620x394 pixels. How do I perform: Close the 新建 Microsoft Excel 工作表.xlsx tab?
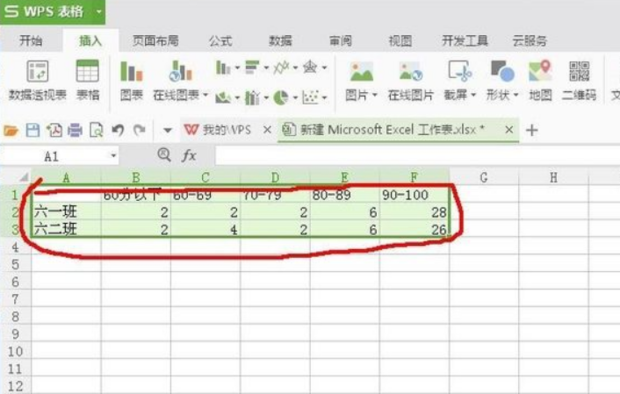pyautogui.click(x=509, y=130)
